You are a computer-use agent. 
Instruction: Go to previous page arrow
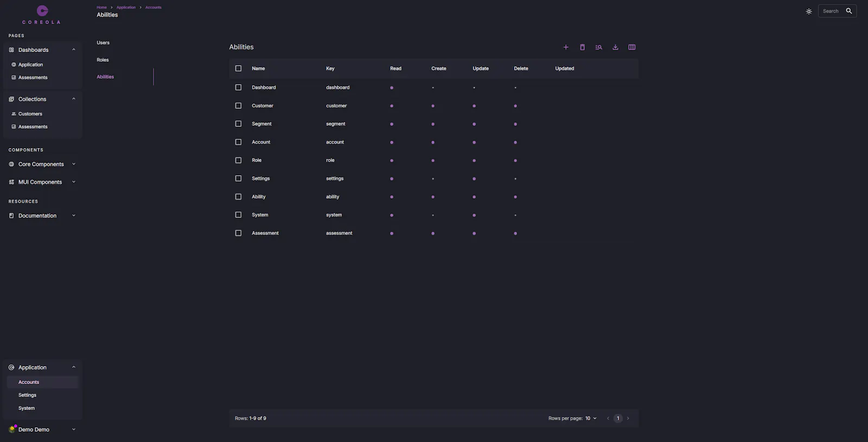tap(608, 418)
